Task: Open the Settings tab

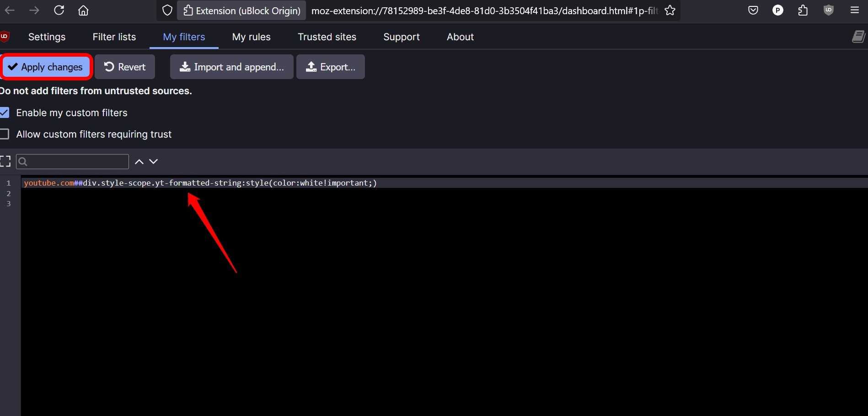Action: (47, 37)
